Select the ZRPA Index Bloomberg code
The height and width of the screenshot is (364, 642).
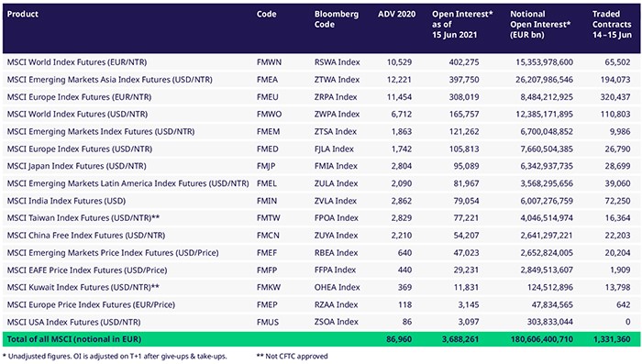[336, 97]
